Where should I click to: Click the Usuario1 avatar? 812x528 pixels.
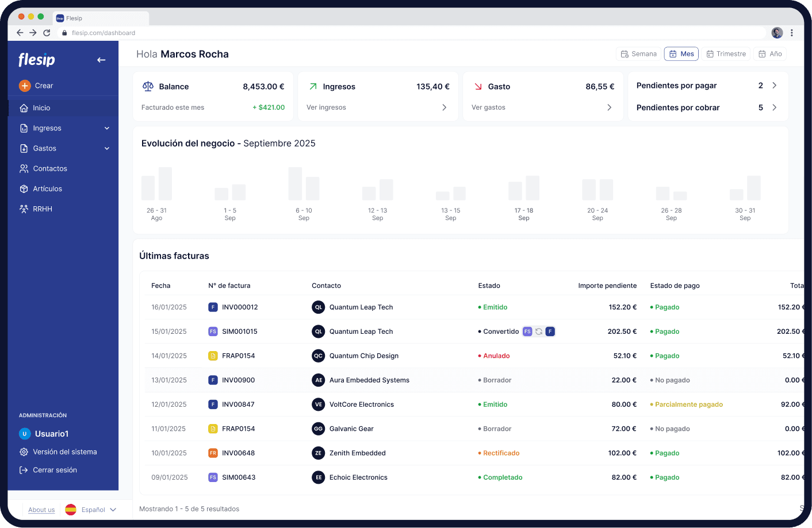pyautogui.click(x=25, y=434)
